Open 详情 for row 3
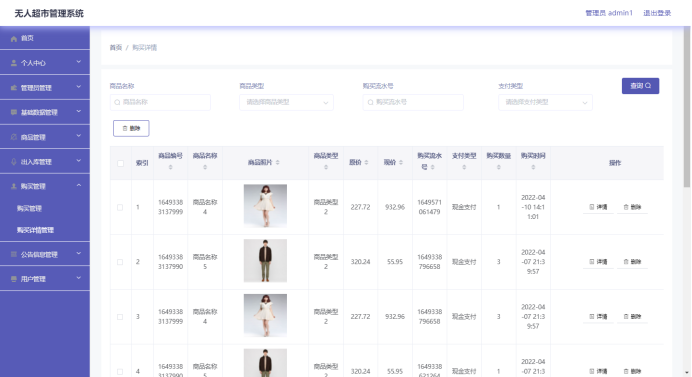692x377 pixels. (x=598, y=317)
